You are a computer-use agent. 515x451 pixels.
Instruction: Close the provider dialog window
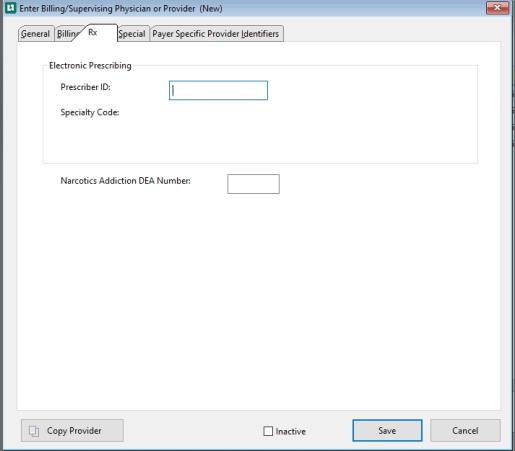[x=497, y=8]
